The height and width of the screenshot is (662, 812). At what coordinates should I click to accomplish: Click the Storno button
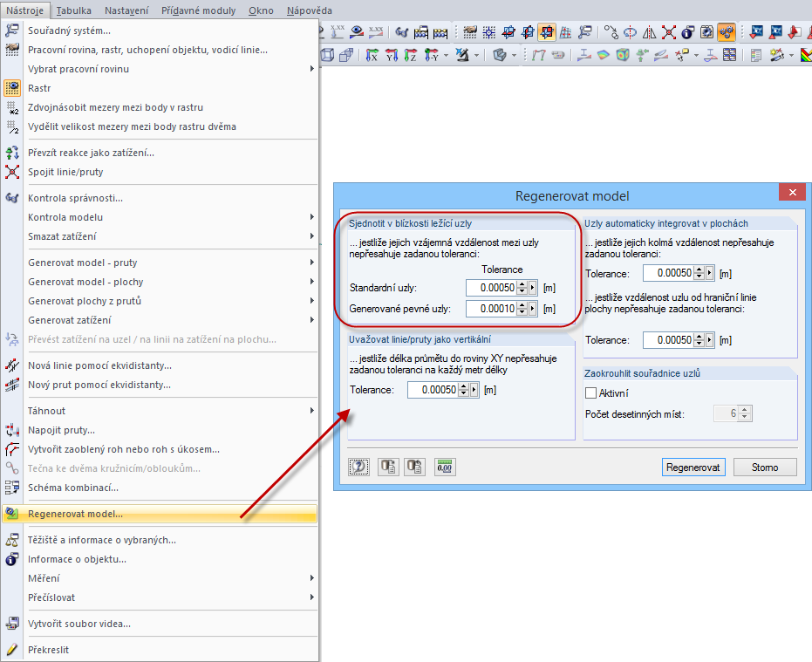tap(765, 467)
